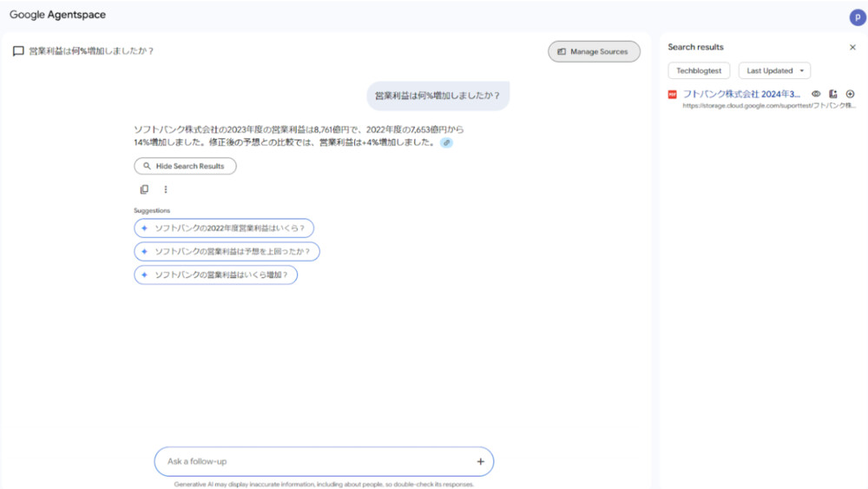Click the answer text beginning ソフトバンク株式会社の2023年度
This screenshot has width=868, height=489.
click(299, 135)
